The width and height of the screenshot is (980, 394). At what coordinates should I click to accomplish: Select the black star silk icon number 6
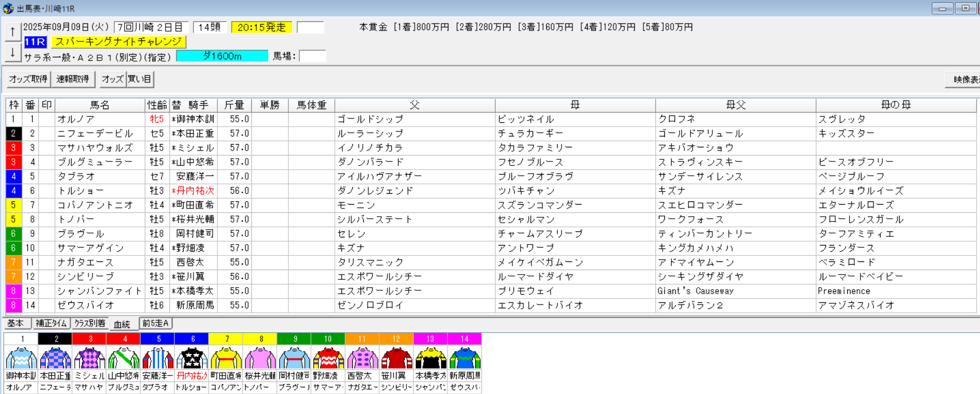point(192,358)
